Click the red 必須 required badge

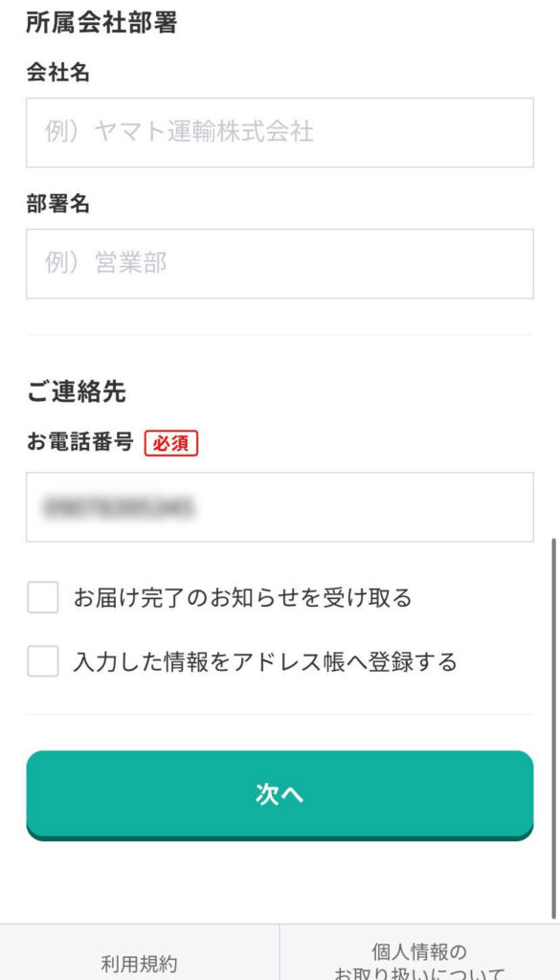171,443
